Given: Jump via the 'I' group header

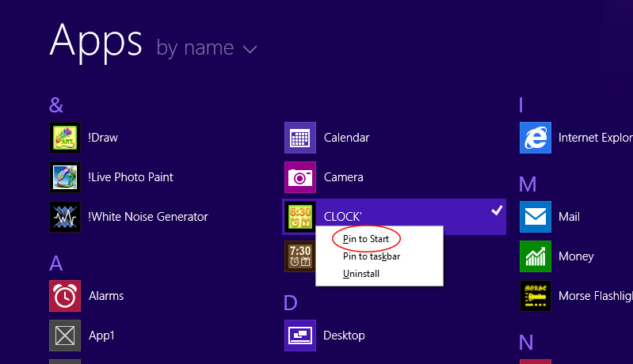Looking at the screenshot, I should click(x=521, y=105).
